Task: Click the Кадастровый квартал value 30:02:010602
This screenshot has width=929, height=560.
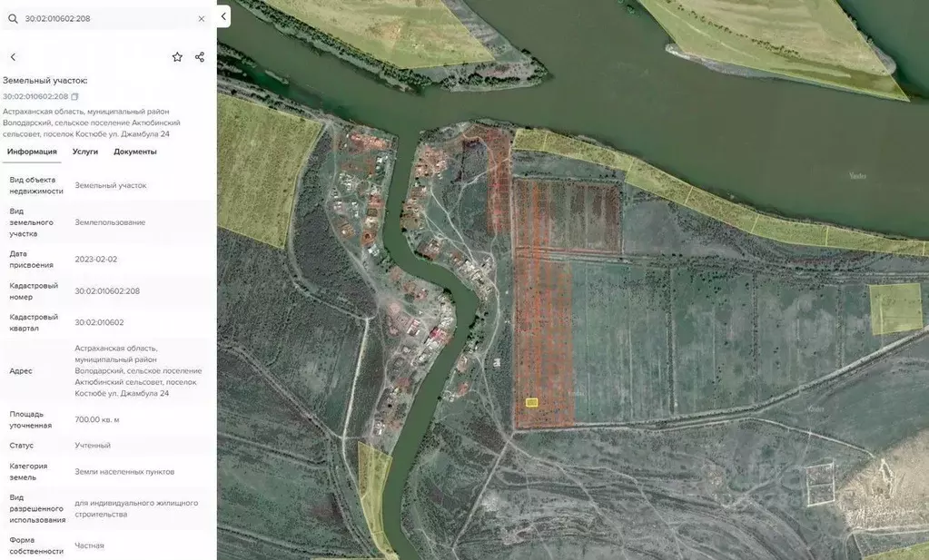Action: [99, 322]
